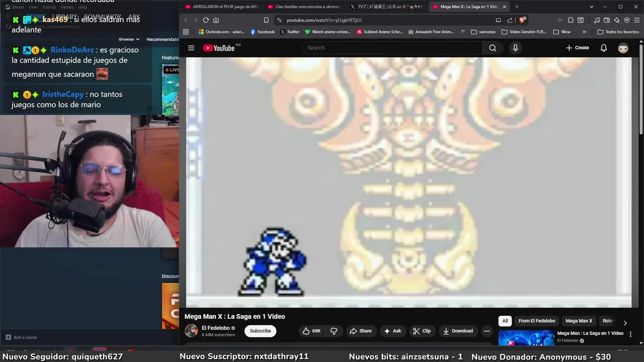Open El Fedelobo channel avatar

click(x=191, y=331)
